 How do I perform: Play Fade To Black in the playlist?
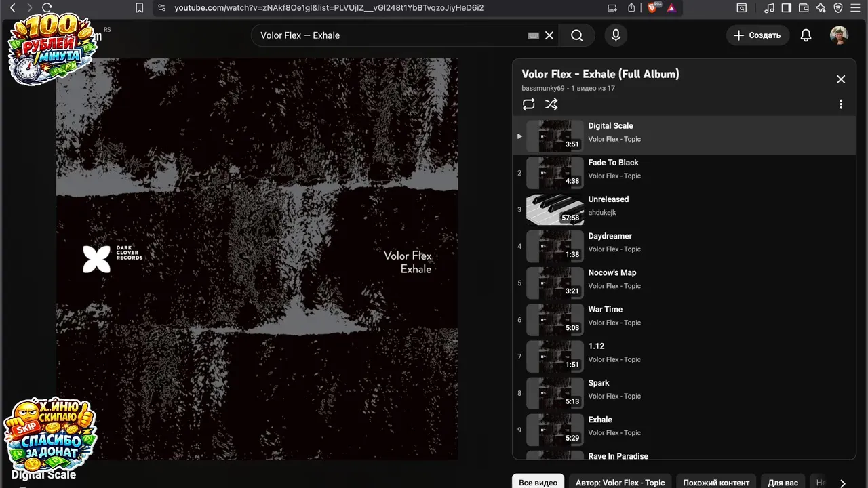point(684,172)
